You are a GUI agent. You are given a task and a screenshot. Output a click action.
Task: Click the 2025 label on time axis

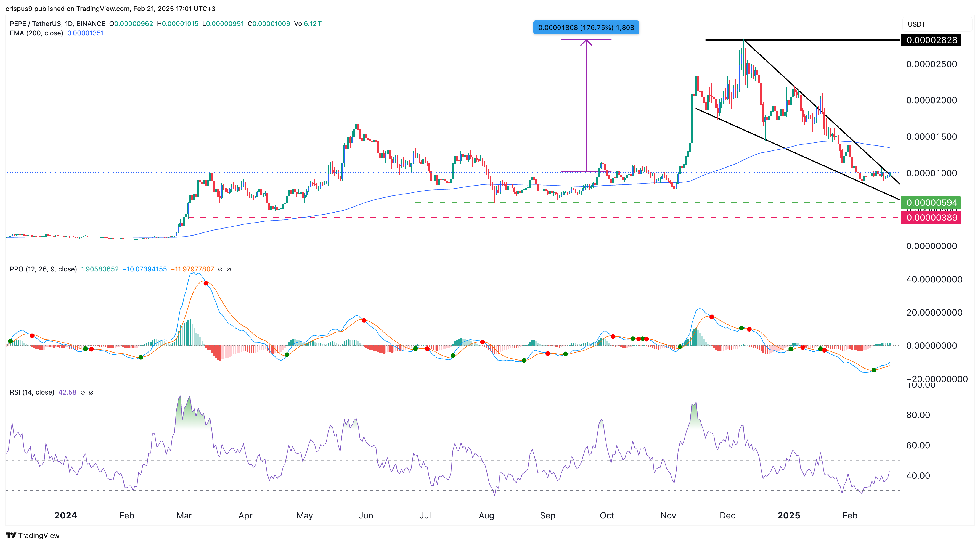[x=789, y=515]
